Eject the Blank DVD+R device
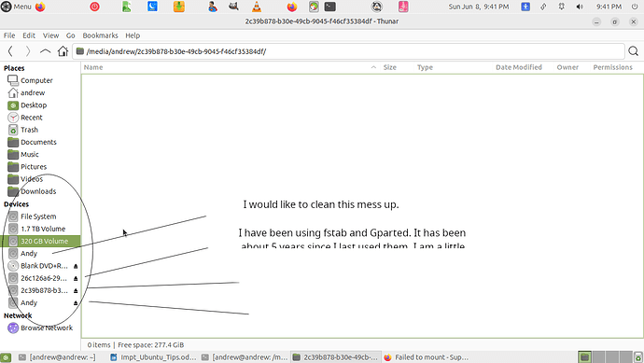 pos(76,266)
